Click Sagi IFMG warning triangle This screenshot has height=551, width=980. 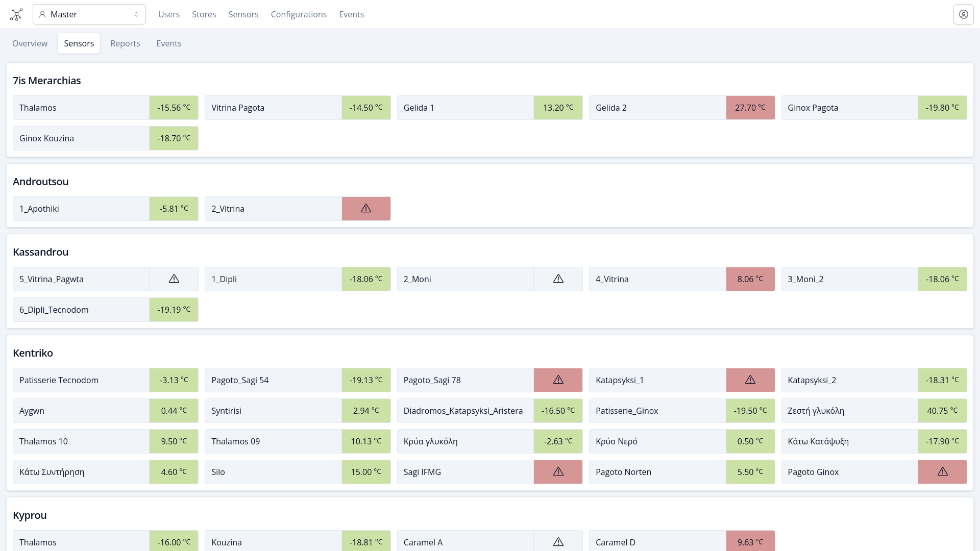tap(558, 472)
